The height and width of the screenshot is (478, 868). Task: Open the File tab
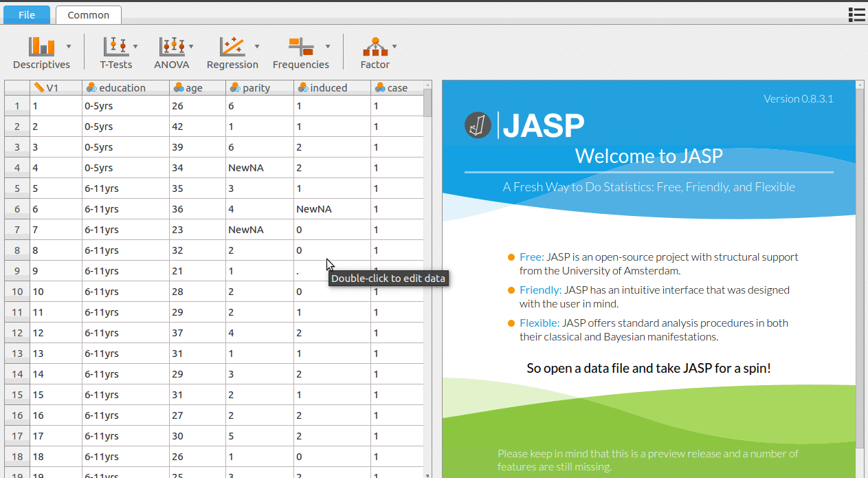click(x=27, y=14)
